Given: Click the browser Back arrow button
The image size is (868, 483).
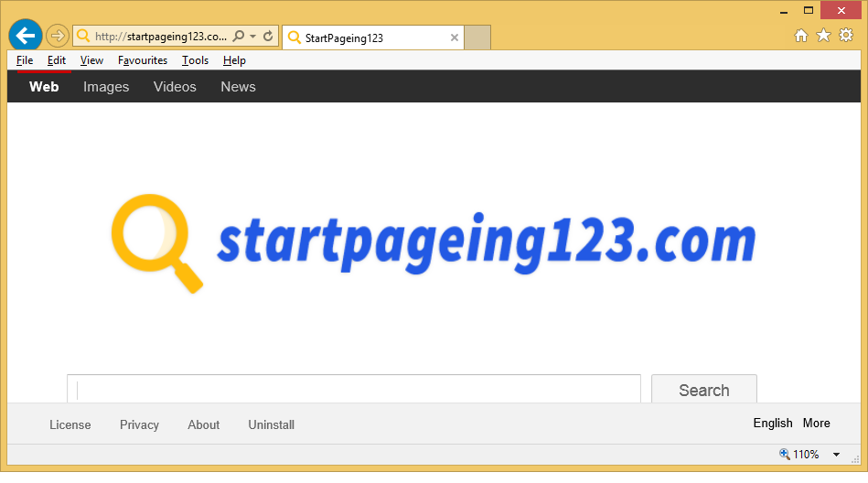Looking at the screenshot, I should click(26, 36).
